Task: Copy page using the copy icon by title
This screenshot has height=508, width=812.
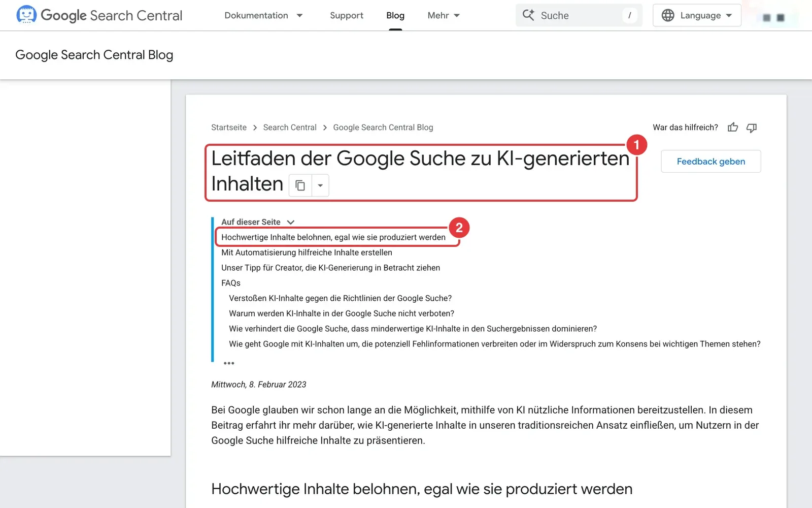Action: point(300,185)
